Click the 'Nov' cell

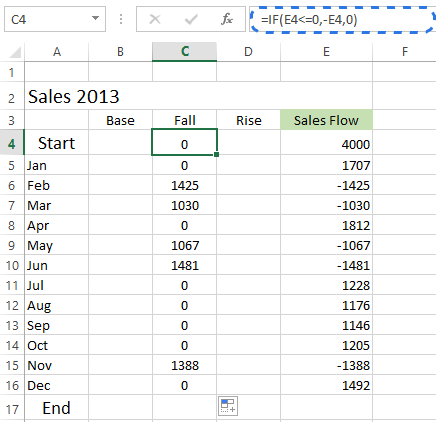[57, 365]
